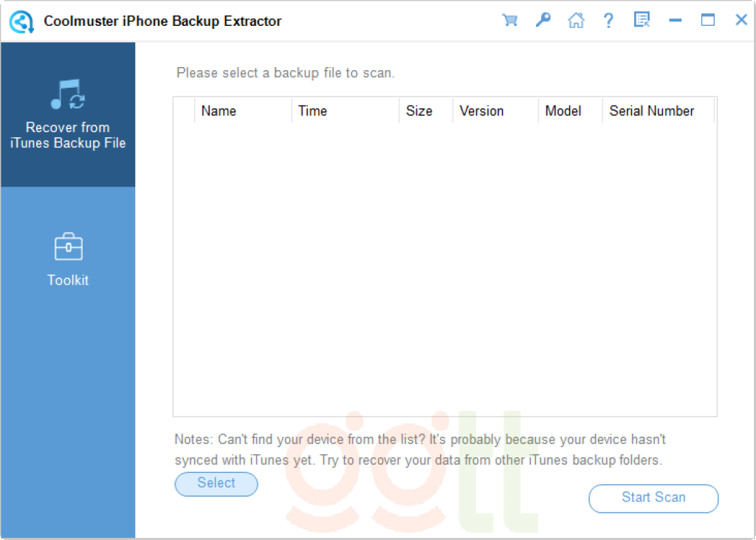Sort backups by the Time column
The height and width of the screenshot is (540, 756).
click(312, 111)
